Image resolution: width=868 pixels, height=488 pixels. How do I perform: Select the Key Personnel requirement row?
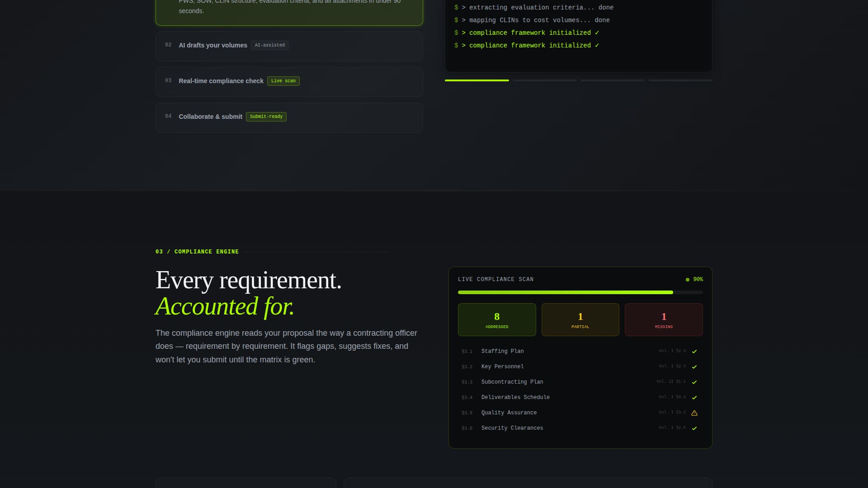580,366
